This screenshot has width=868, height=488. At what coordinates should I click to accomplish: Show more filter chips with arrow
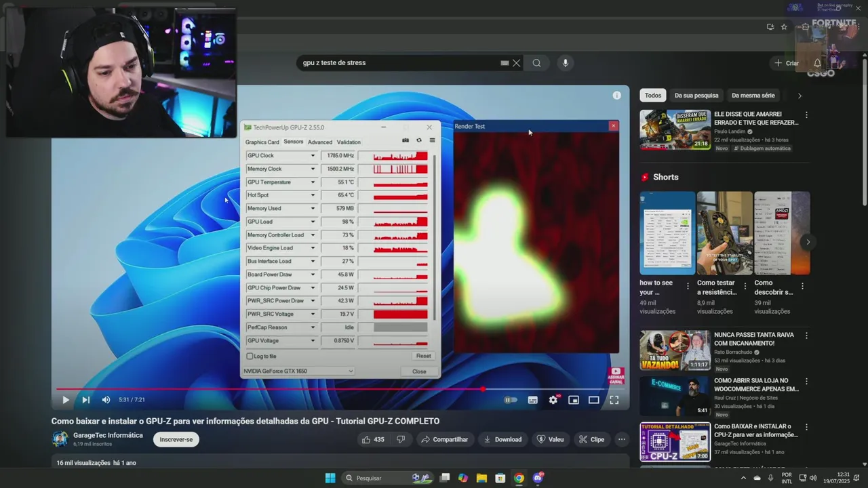[800, 96]
